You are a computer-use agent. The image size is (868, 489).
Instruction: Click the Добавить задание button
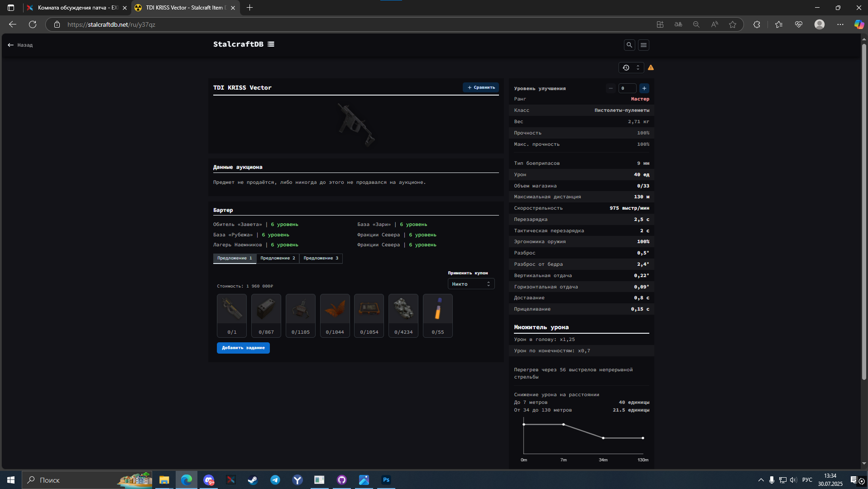point(243,348)
